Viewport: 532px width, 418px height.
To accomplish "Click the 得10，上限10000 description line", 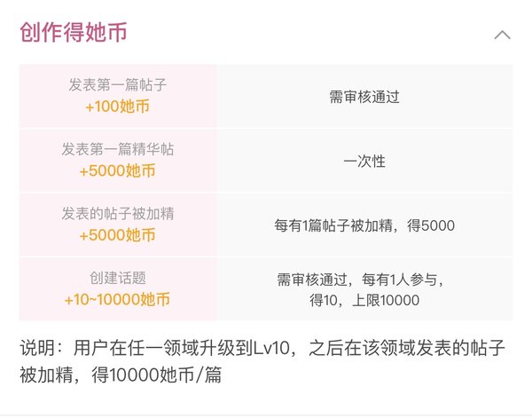I will (x=364, y=300).
